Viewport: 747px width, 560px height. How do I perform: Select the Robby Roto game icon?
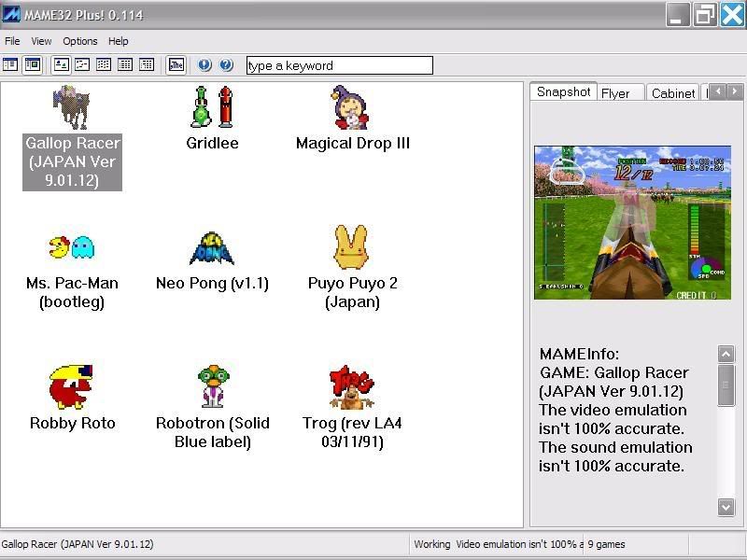point(72,387)
